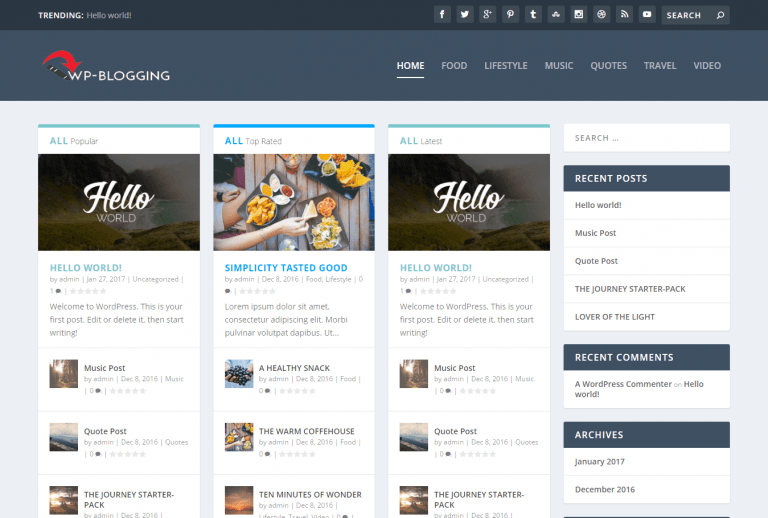Click Lifestyle category under Simplicity Tasted Good
The image size is (768, 518).
[x=338, y=279]
